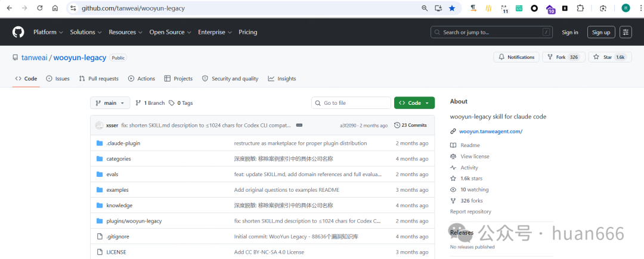
Task: Open the browser extensions puzzle icon
Action: tap(580, 8)
